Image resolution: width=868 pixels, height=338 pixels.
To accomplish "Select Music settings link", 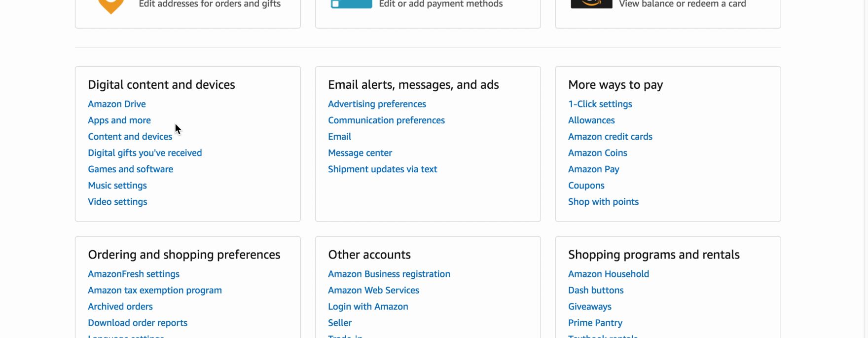I will (117, 186).
